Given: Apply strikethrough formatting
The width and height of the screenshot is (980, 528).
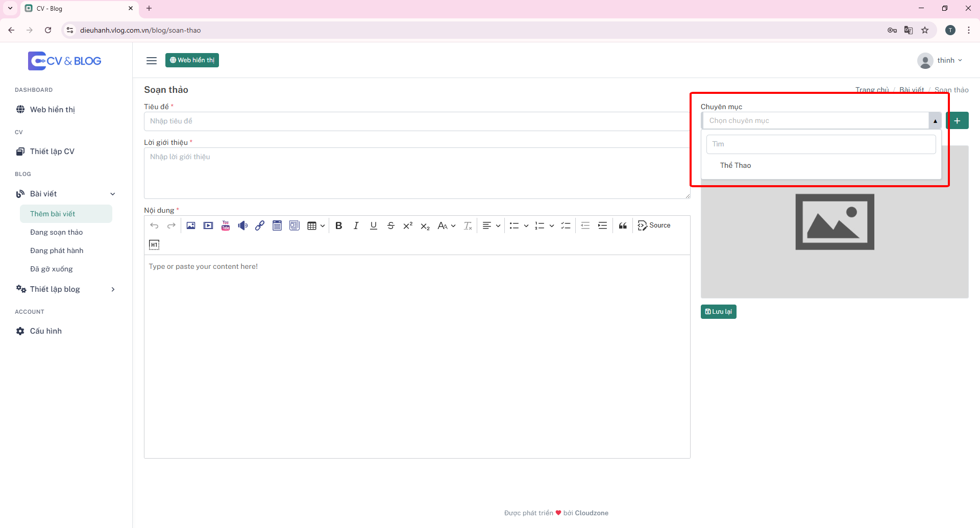Looking at the screenshot, I should coord(390,225).
